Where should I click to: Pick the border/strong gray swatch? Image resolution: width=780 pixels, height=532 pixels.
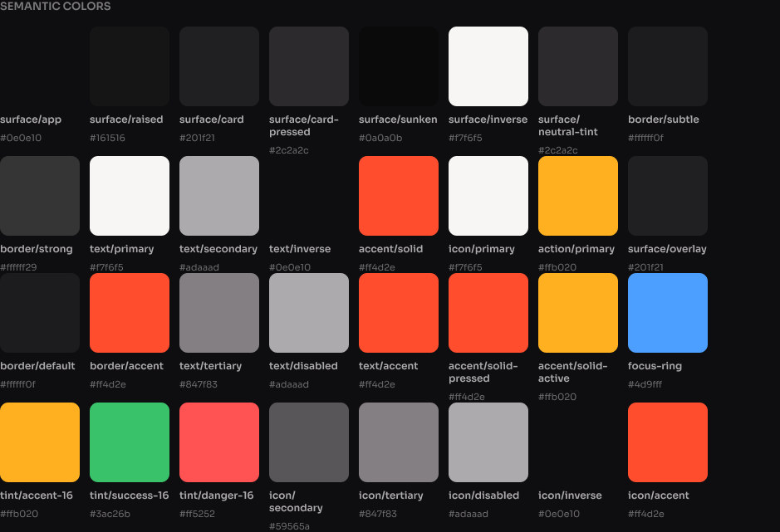(40, 196)
